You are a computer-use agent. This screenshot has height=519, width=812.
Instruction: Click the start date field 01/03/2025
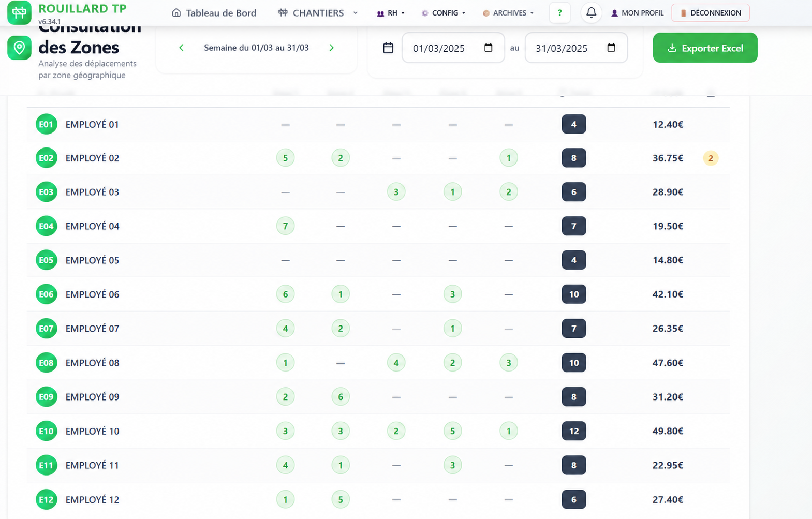click(x=453, y=48)
